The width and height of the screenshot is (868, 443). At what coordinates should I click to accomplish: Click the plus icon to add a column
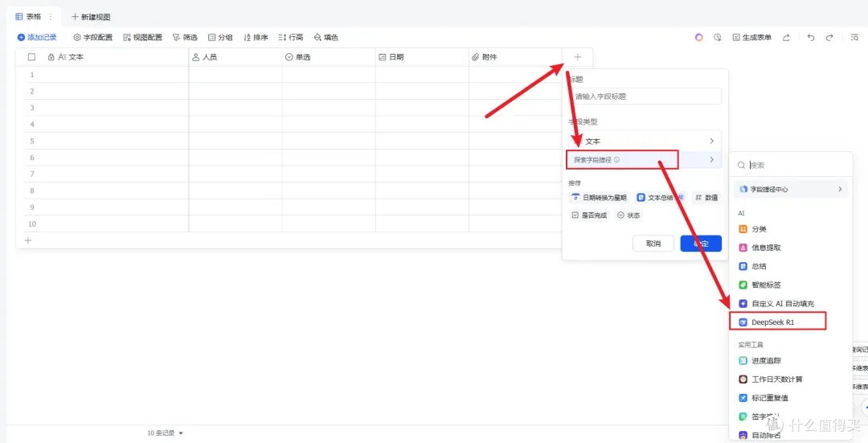[x=578, y=57]
